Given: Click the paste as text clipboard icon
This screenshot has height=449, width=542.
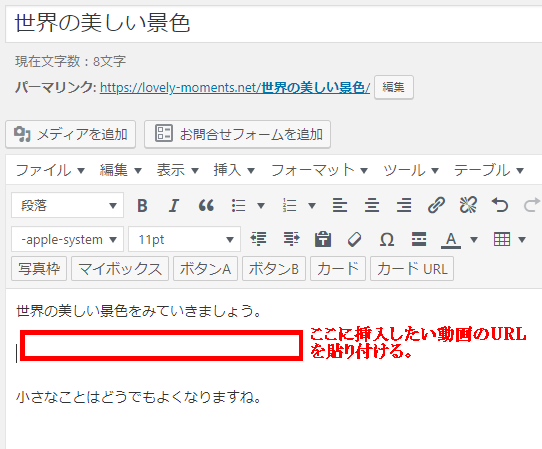Looking at the screenshot, I should [323, 239].
